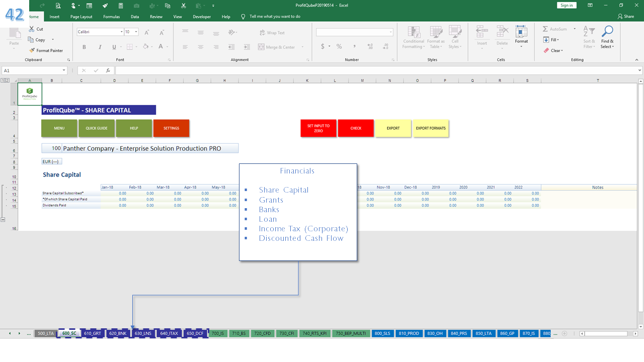Open the number format combo box

coord(355,32)
